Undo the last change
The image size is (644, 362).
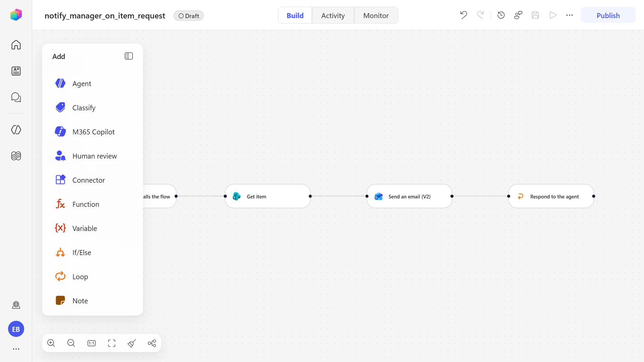[464, 15]
